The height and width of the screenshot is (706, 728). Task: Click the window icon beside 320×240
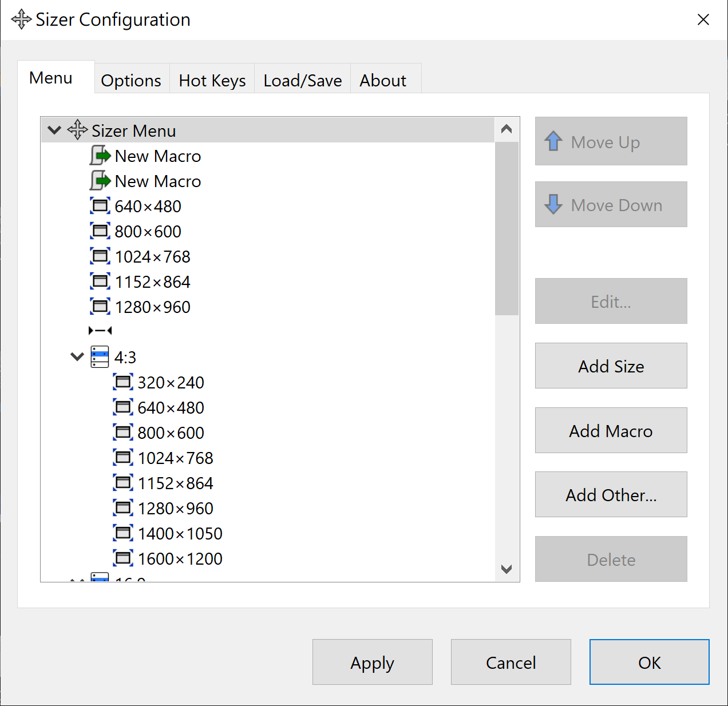click(x=123, y=382)
